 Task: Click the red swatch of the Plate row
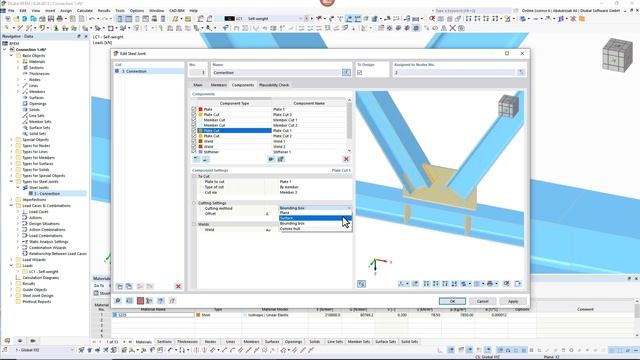[x=200, y=109]
